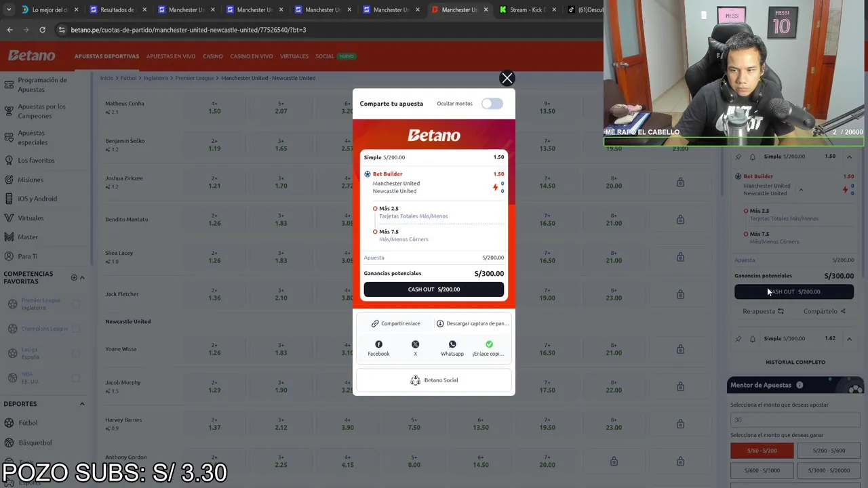Image resolution: width=868 pixels, height=488 pixels.
Task: Switch to Casino tab
Action: tap(213, 56)
